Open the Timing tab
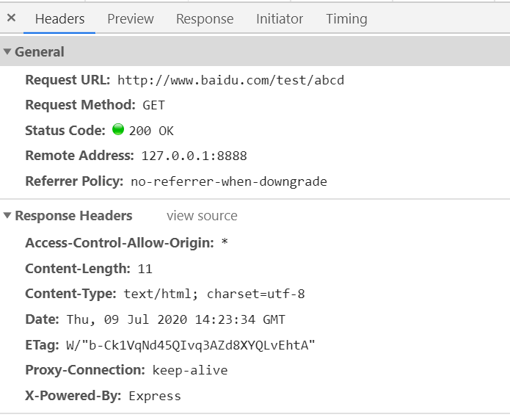Screen dimensions: 510x420 [346, 19]
